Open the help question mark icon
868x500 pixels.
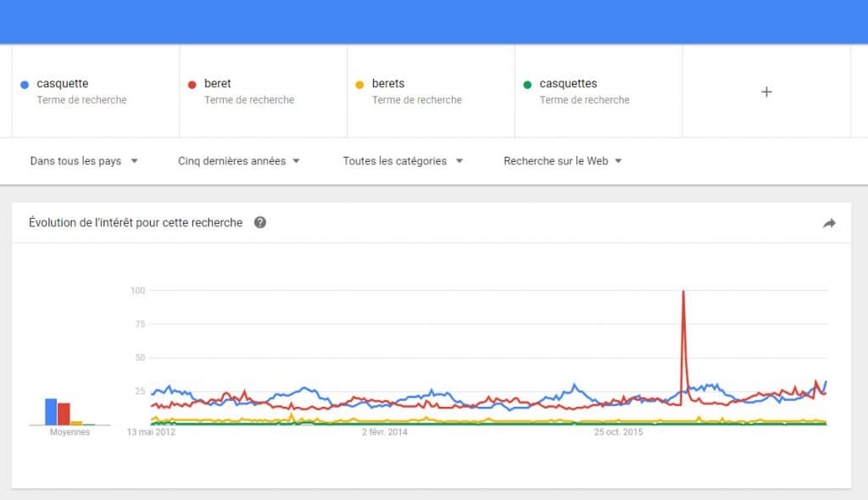pos(260,223)
